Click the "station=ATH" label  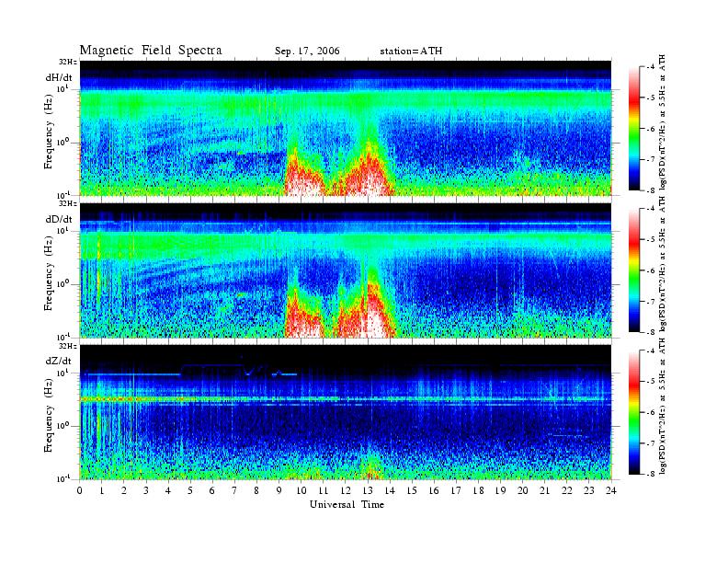point(411,52)
